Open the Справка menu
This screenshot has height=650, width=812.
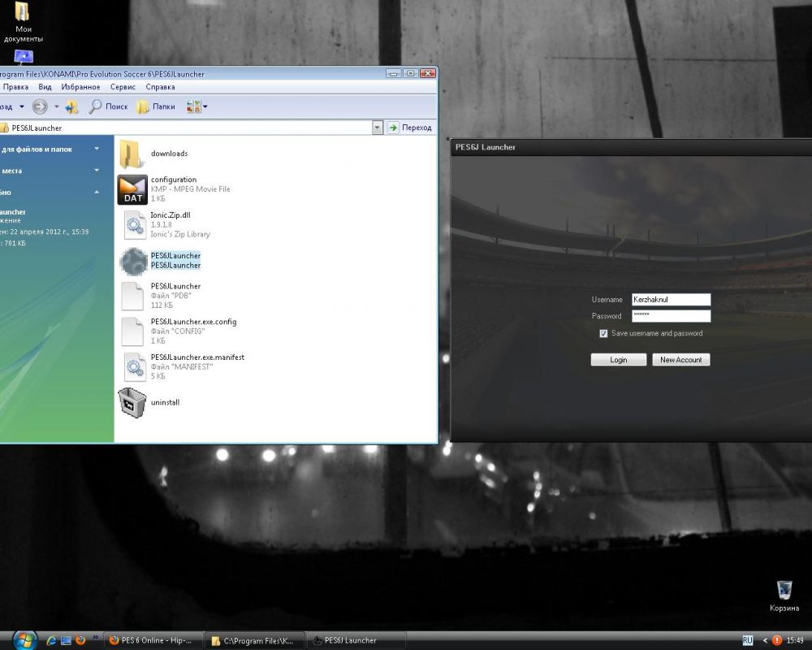160,87
